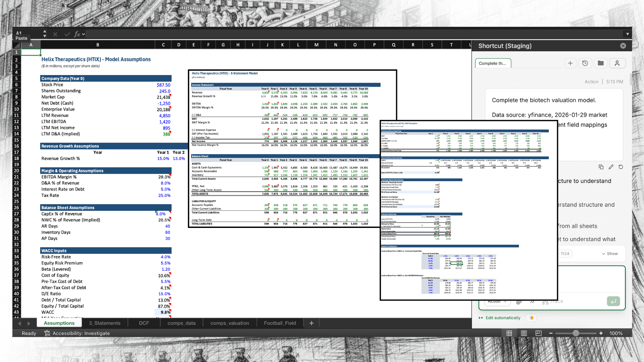The image size is (644, 362).
Task: Start a new chat with the plus icon
Action: click(570, 63)
